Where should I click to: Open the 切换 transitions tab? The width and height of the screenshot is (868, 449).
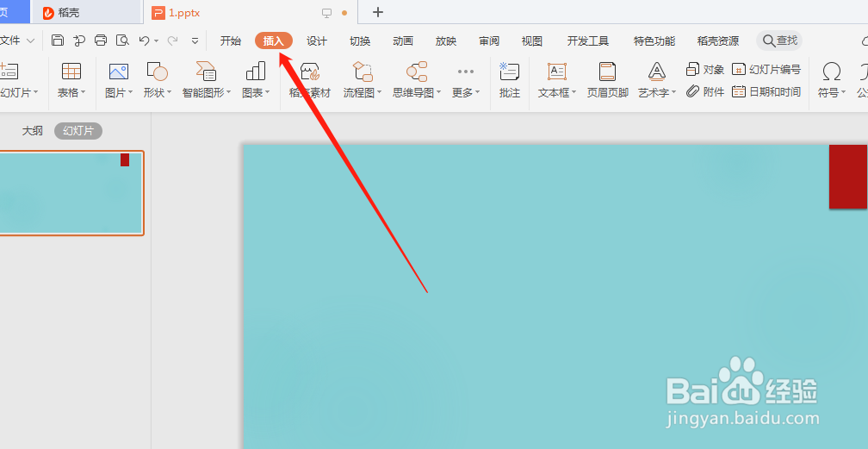(360, 41)
